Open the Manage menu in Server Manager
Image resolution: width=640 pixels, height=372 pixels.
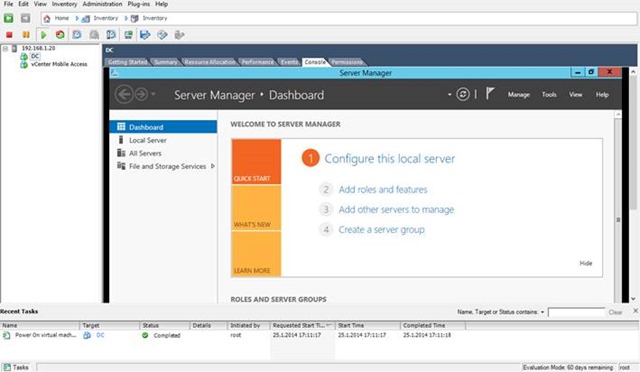[518, 95]
